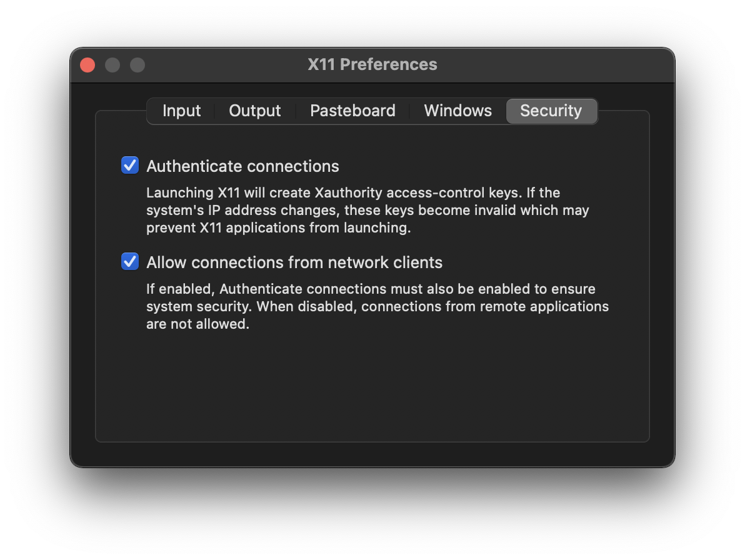Click the 'Authenticate connections' label text
The width and height of the screenshot is (745, 560).
(x=242, y=166)
